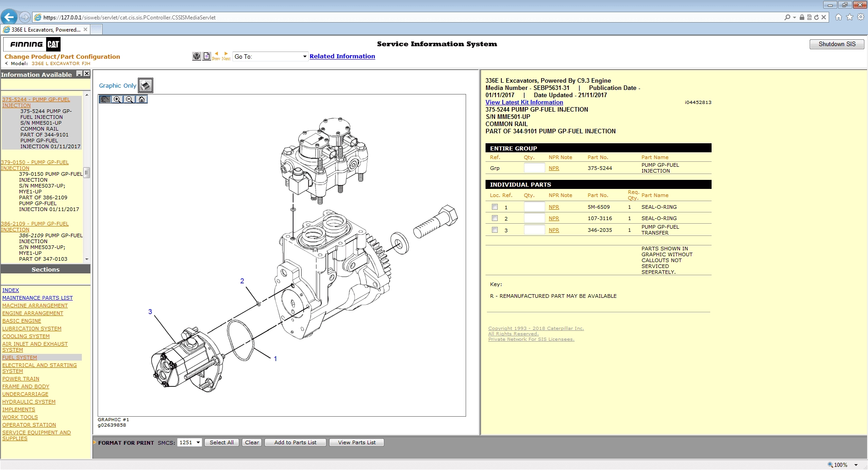
Task: Click the Clear button
Action: [x=252, y=442]
